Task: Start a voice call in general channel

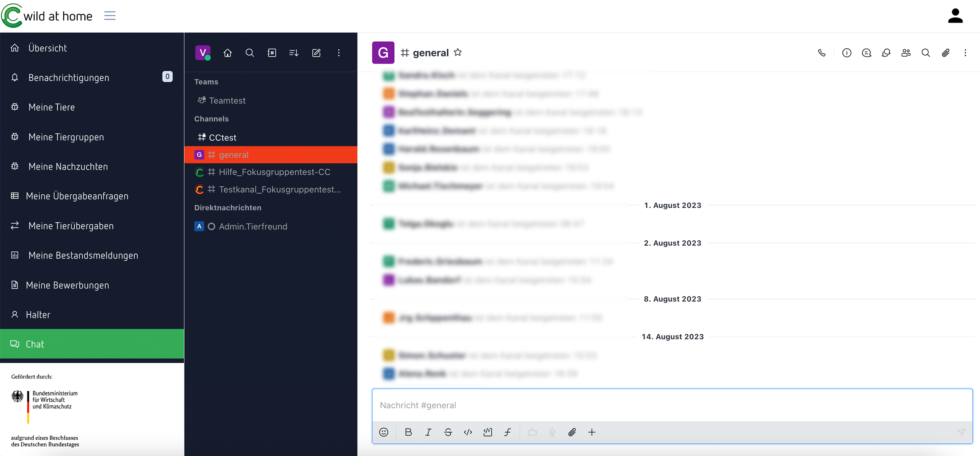Action: coord(822,53)
